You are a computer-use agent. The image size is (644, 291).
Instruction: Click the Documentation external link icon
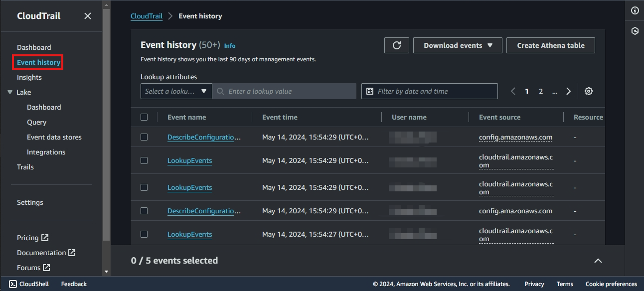pos(72,253)
